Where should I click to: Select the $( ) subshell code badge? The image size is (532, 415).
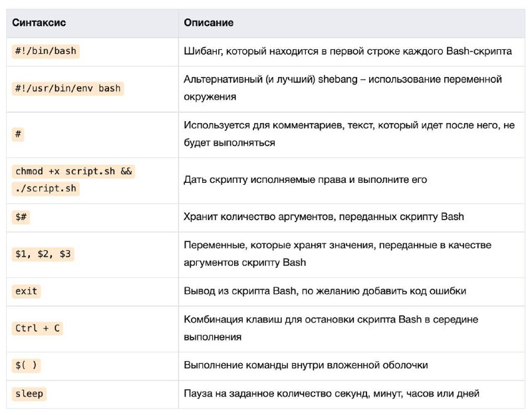26,366
